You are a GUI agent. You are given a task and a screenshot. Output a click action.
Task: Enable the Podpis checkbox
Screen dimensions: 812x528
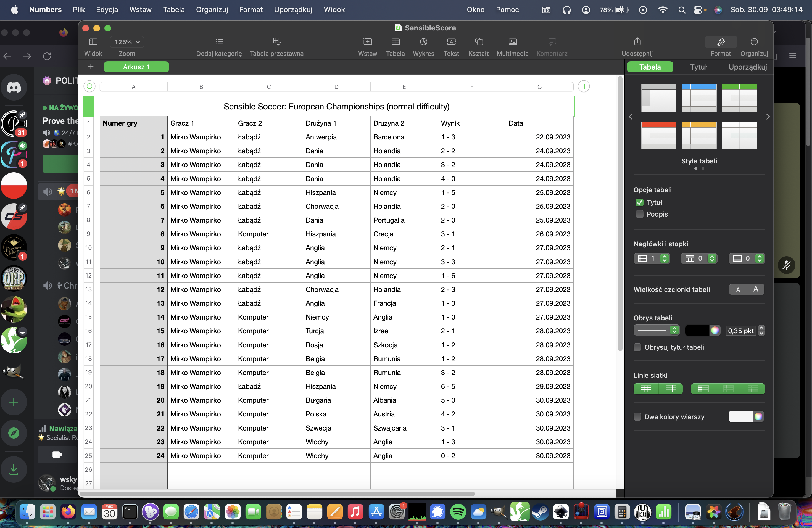click(x=639, y=214)
